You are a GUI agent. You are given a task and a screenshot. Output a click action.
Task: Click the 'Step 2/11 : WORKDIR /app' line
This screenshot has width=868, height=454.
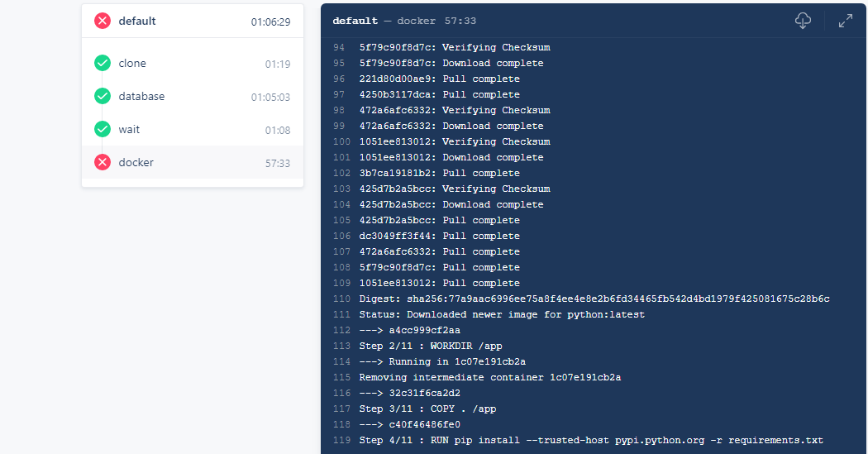(431, 346)
